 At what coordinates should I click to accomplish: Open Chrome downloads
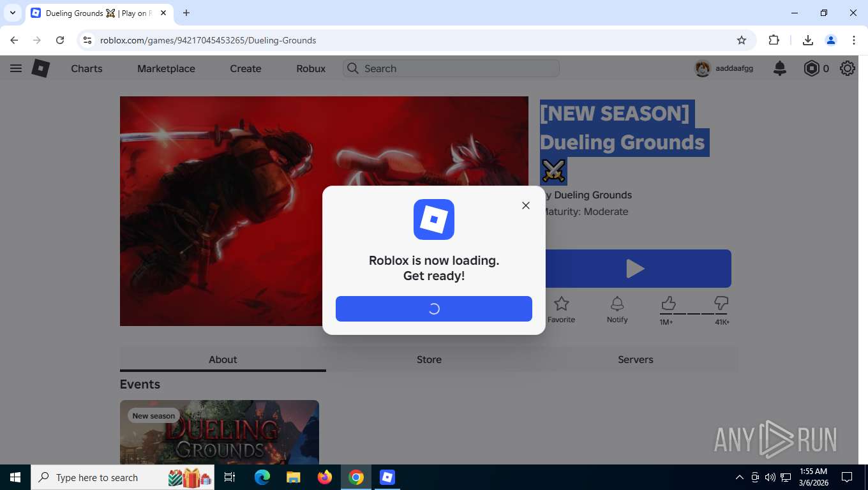[808, 40]
